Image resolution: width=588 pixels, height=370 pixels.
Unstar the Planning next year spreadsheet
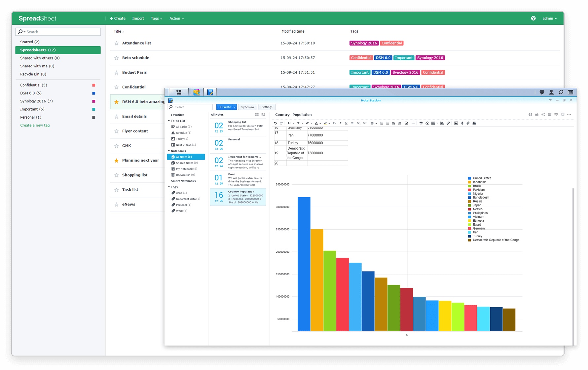[x=116, y=161]
